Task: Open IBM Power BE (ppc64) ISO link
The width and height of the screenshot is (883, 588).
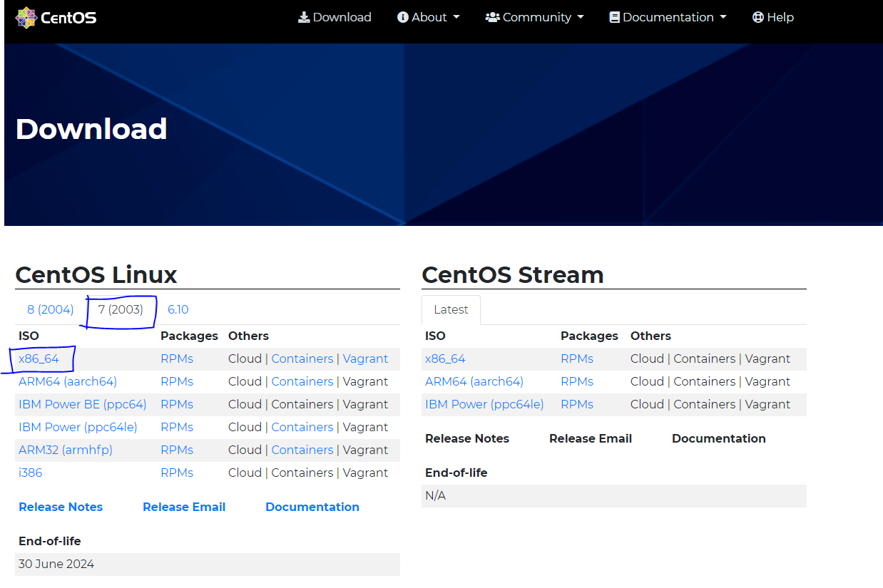Action: 82,404
